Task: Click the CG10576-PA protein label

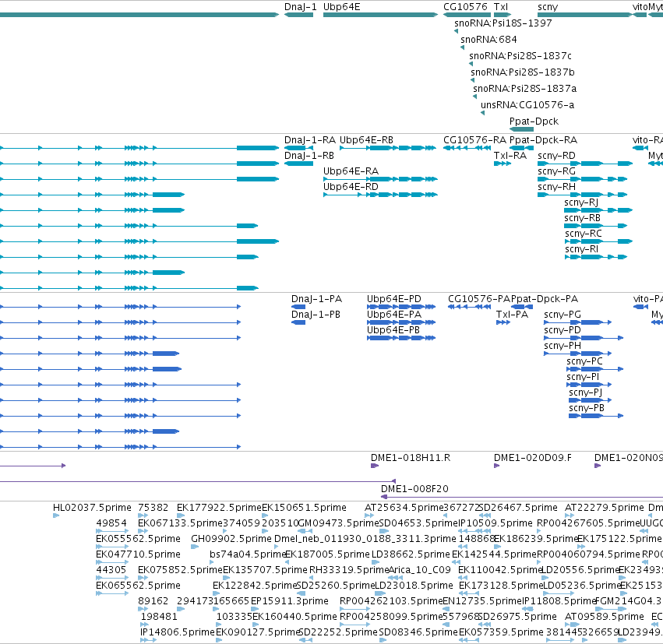Action: click(x=479, y=299)
